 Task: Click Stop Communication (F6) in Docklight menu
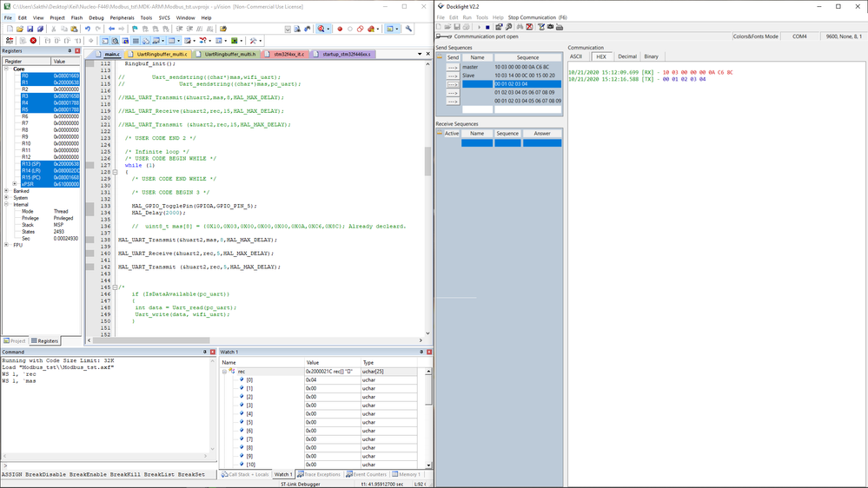click(537, 17)
